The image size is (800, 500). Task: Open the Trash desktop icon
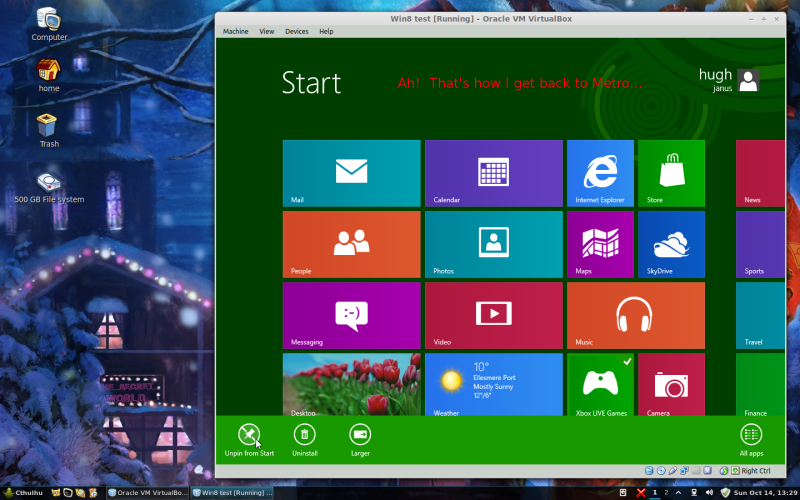pos(48,131)
